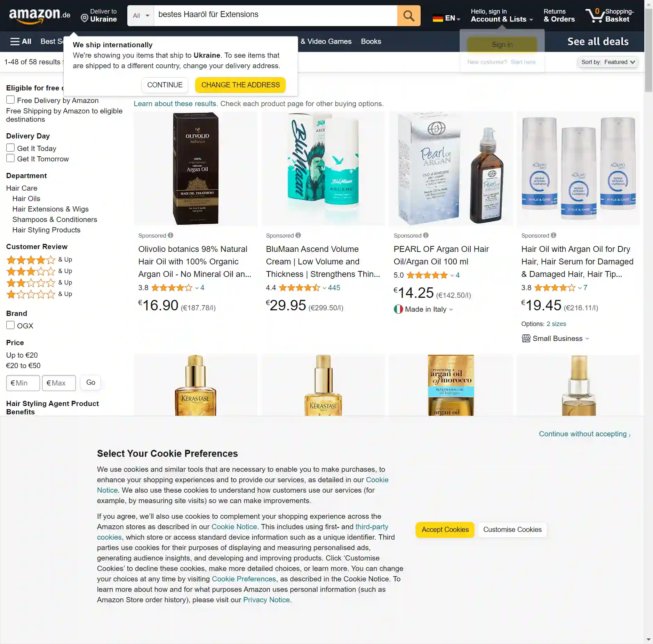Select the four stars & Up rating filter

click(x=39, y=260)
